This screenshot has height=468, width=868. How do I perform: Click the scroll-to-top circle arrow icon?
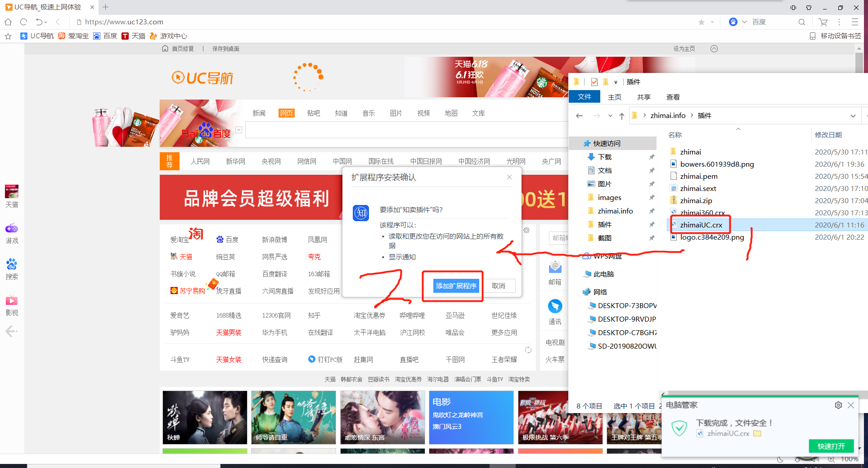click(714, 49)
